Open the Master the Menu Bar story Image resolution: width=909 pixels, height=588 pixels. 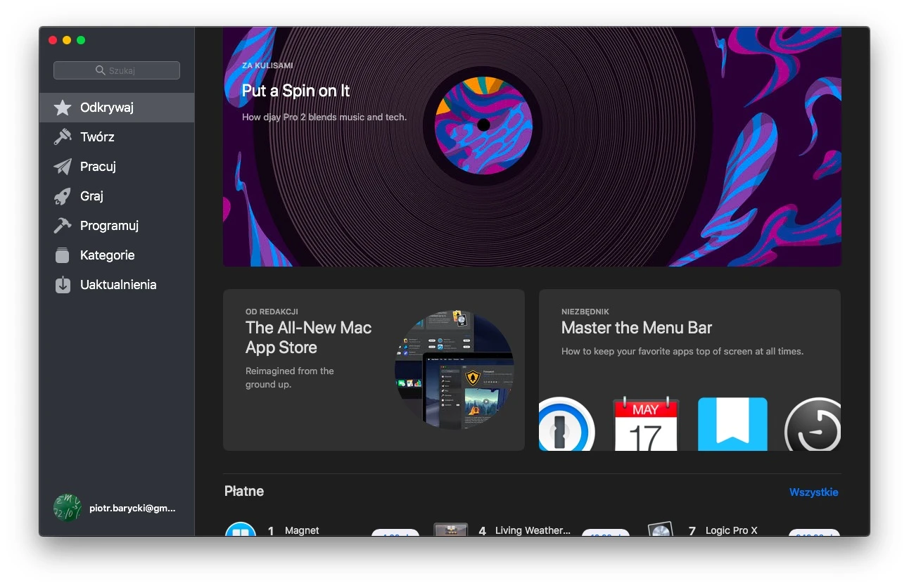[x=689, y=370]
